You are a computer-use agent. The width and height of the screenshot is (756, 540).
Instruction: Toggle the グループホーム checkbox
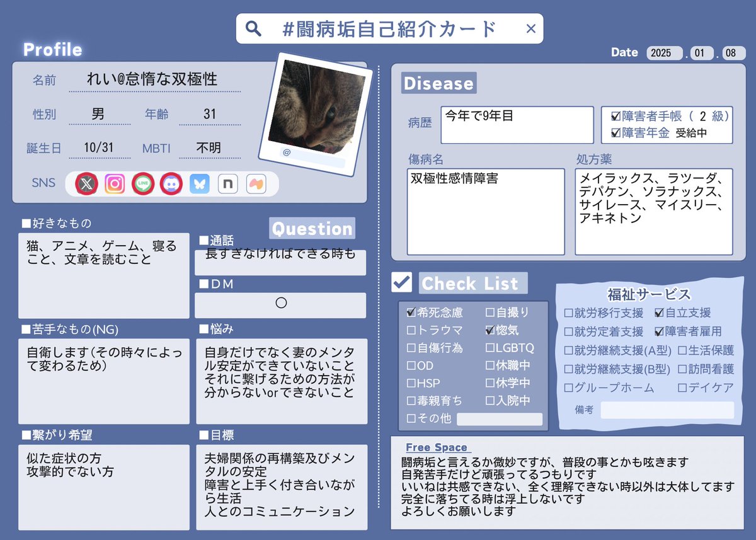click(568, 388)
